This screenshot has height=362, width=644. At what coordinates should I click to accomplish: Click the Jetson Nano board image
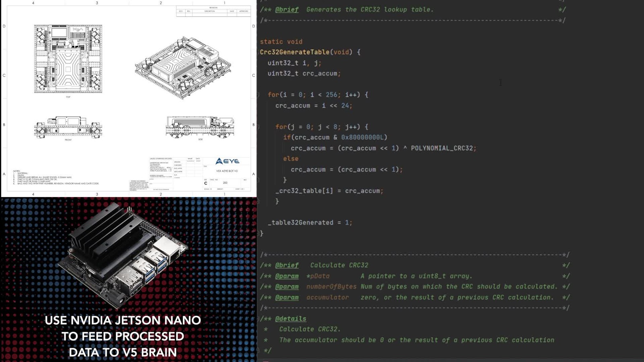pos(123,255)
